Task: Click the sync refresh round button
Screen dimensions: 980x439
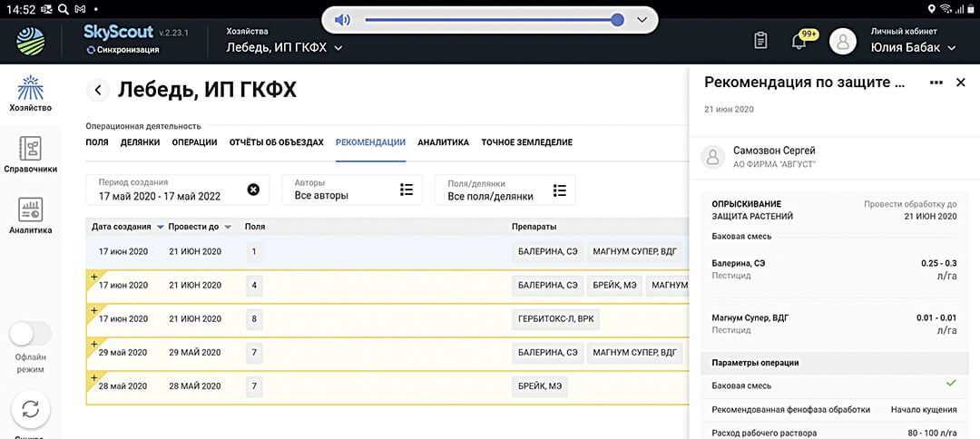Action: [30, 409]
